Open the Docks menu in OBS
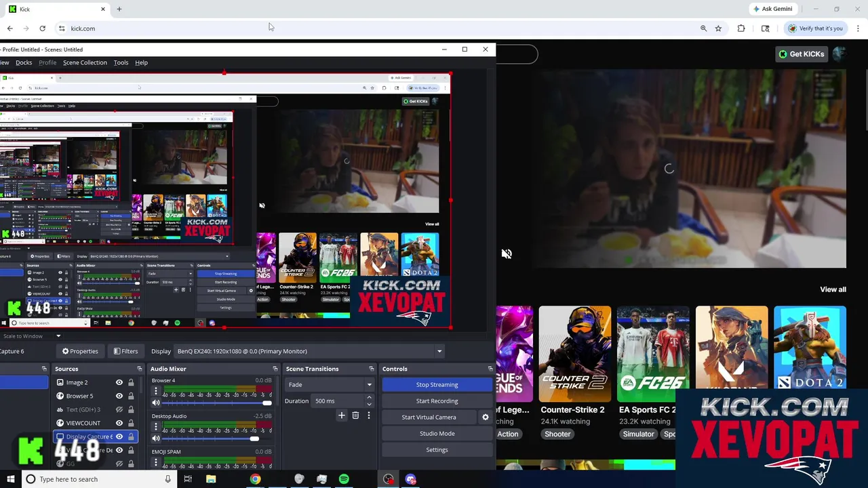This screenshot has width=868, height=488. coord(24,62)
